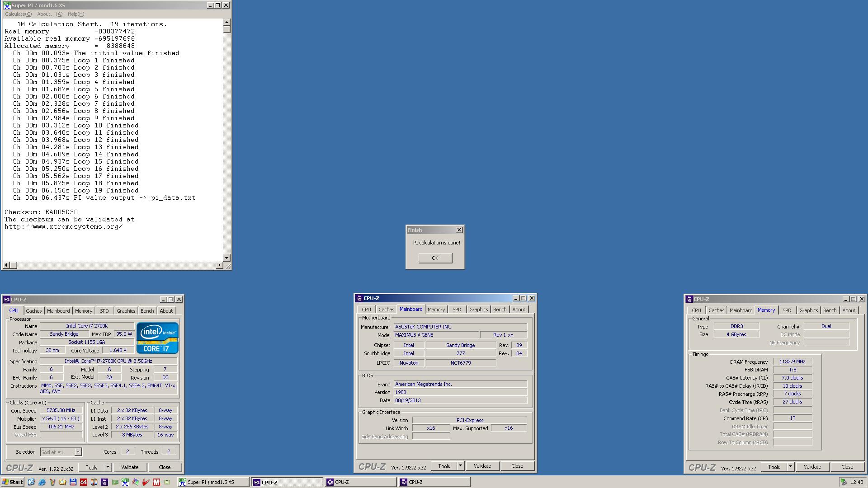Click Super PI horizontal scrollbar left arrow
The image size is (868, 488).
pyautogui.click(x=6, y=265)
